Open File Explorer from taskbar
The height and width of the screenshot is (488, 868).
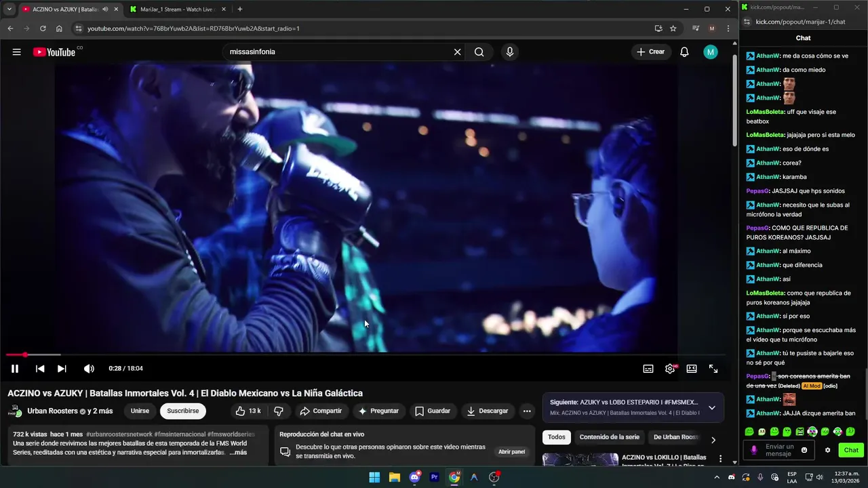pyautogui.click(x=394, y=477)
